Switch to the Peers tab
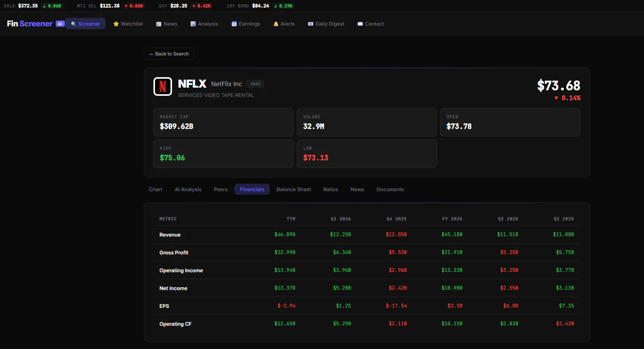Image resolution: width=644 pixels, height=349 pixels. [220, 189]
